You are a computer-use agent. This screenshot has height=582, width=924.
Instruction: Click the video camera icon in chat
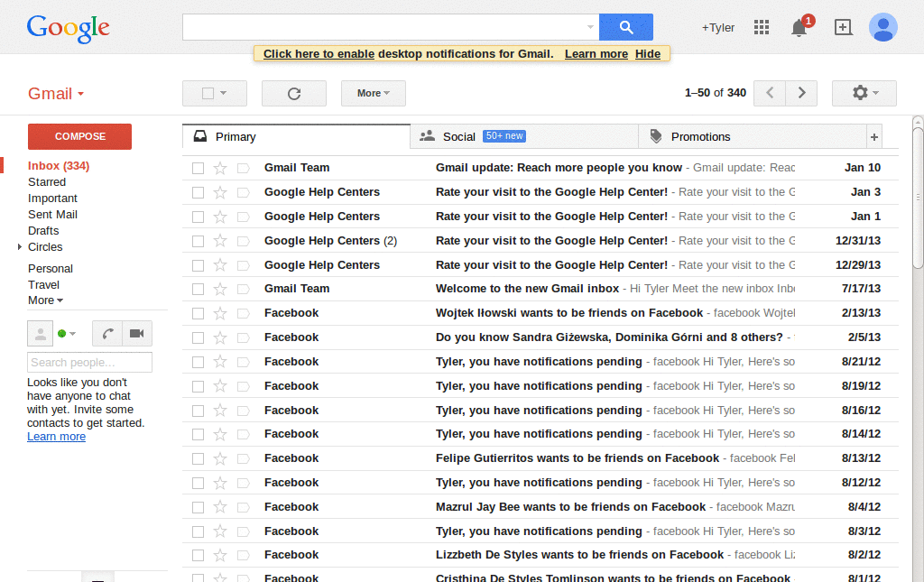(x=137, y=334)
